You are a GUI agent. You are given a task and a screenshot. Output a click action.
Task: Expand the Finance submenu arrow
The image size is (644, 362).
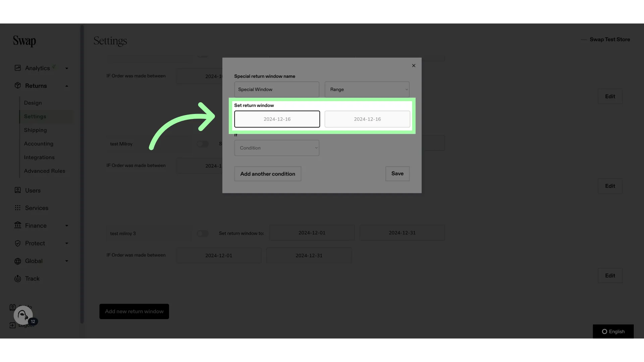click(67, 226)
